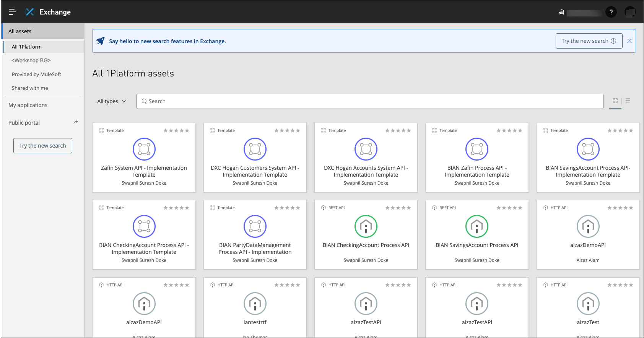
Task: Click Info icon in new search button
Action: pos(613,41)
